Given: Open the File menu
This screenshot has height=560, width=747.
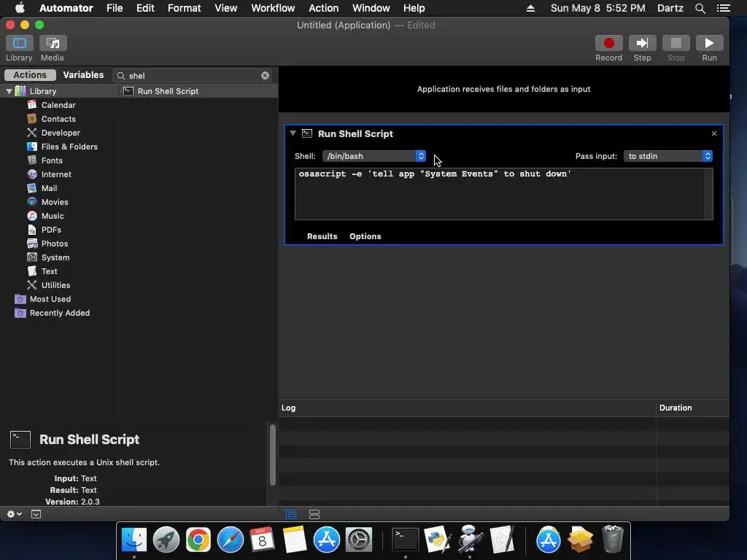Looking at the screenshot, I should click(115, 8).
